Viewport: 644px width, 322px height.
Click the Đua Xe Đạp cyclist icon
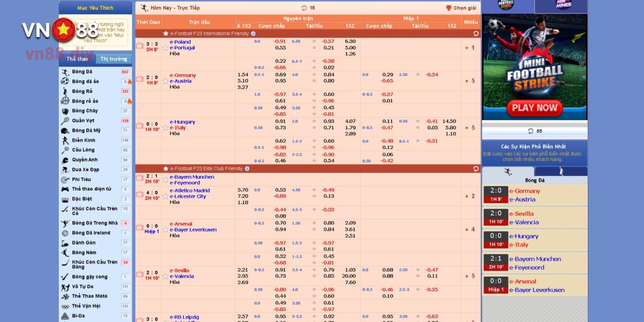pyautogui.click(x=65, y=170)
